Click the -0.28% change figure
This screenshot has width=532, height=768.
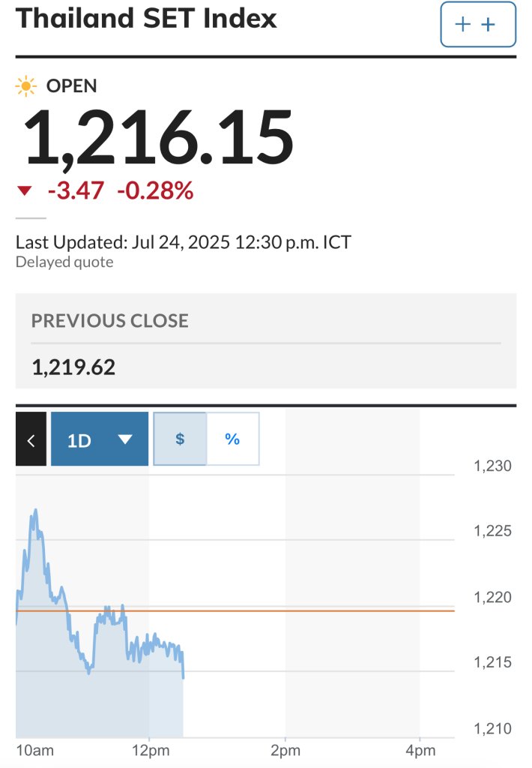point(155,190)
